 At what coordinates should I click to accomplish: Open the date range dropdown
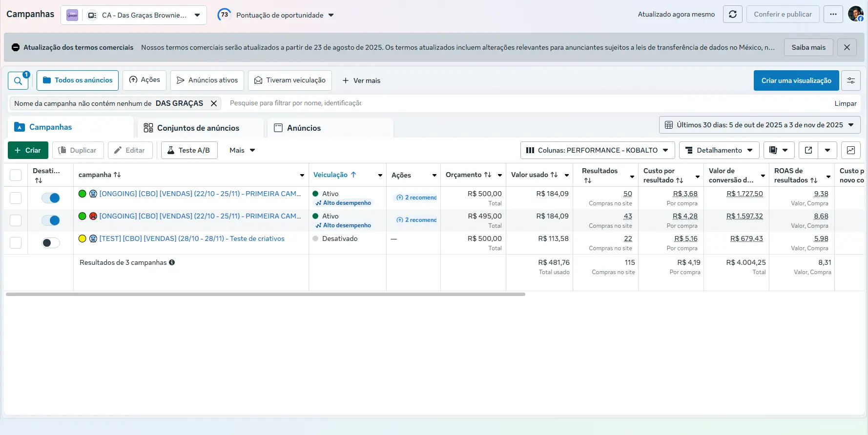(759, 125)
